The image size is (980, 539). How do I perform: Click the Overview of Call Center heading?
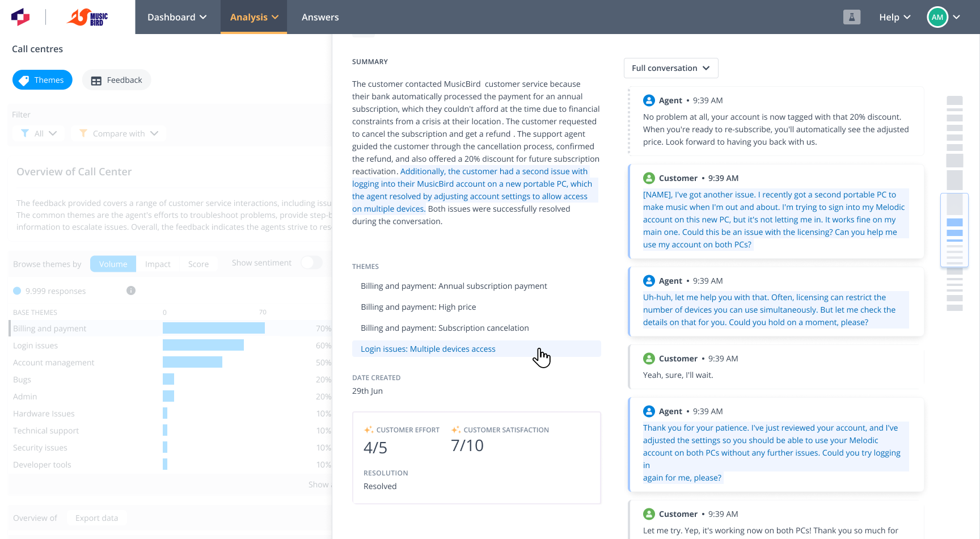tap(74, 172)
